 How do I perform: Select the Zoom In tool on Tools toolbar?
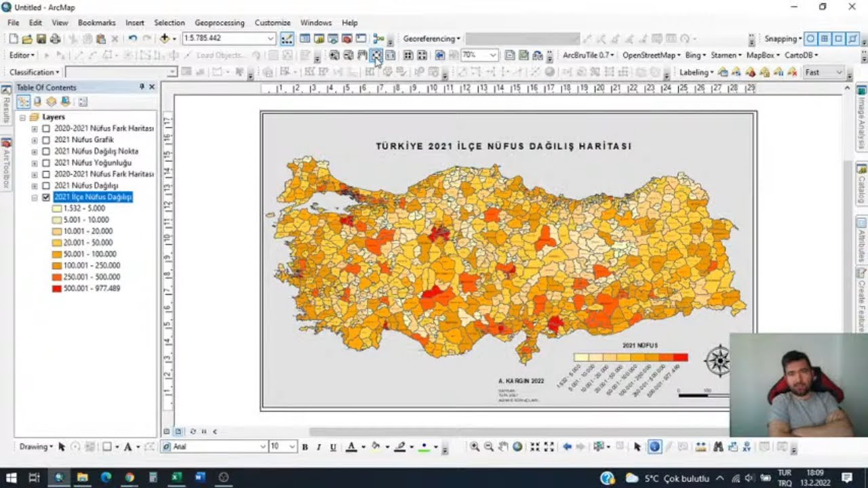tap(475, 447)
